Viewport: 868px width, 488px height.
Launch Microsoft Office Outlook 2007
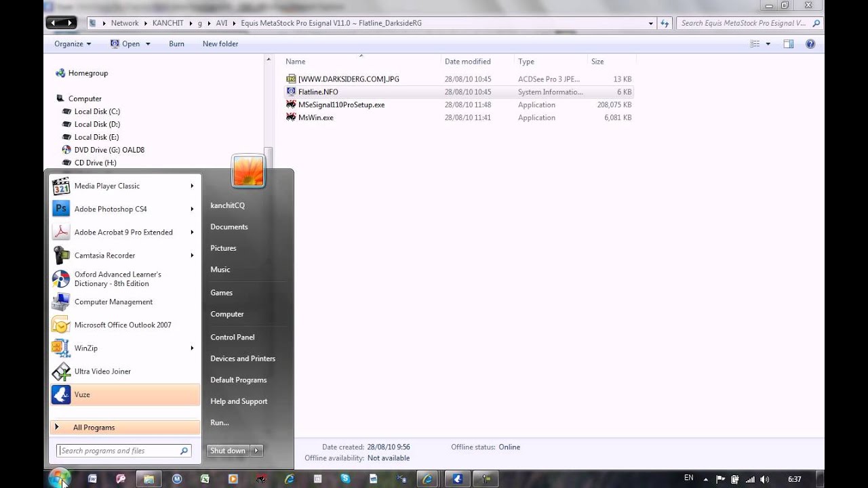coord(124,325)
